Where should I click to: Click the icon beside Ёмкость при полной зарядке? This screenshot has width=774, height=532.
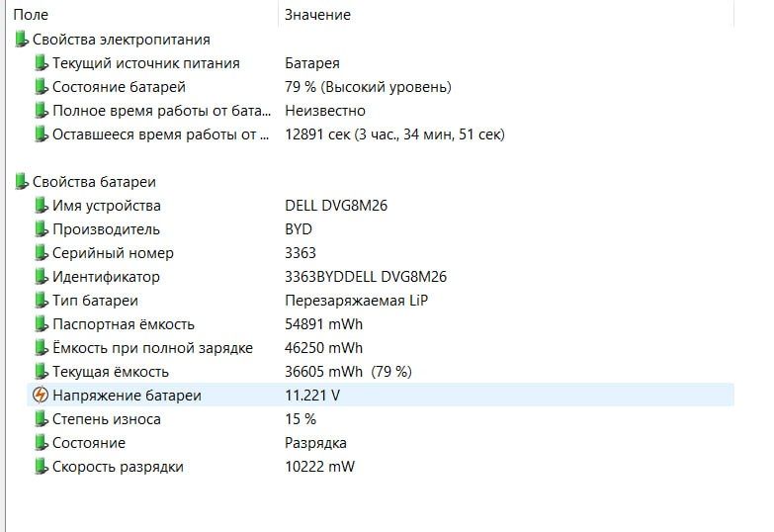point(41,348)
